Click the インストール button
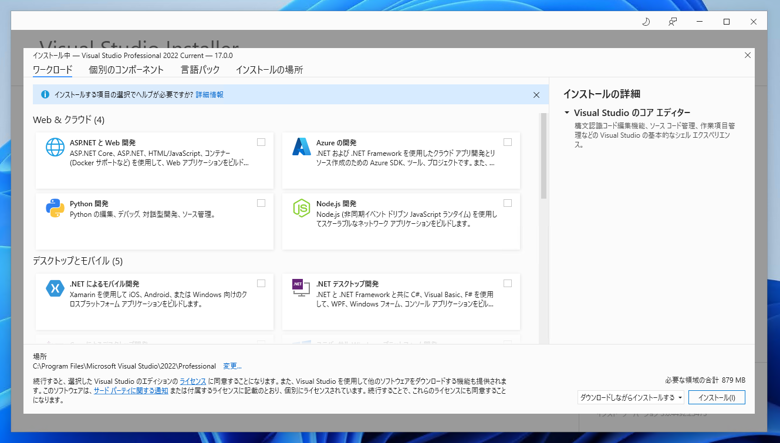 [x=716, y=398]
